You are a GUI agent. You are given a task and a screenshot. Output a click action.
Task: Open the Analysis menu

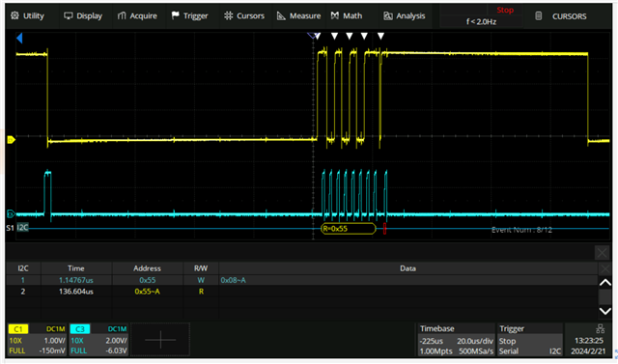[405, 15]
